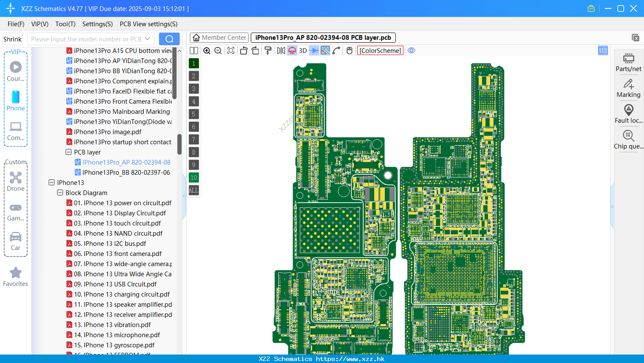Viewport: 644px width, 363px height.
Task: Show ALL PCB layers
Action: [194, 190]
